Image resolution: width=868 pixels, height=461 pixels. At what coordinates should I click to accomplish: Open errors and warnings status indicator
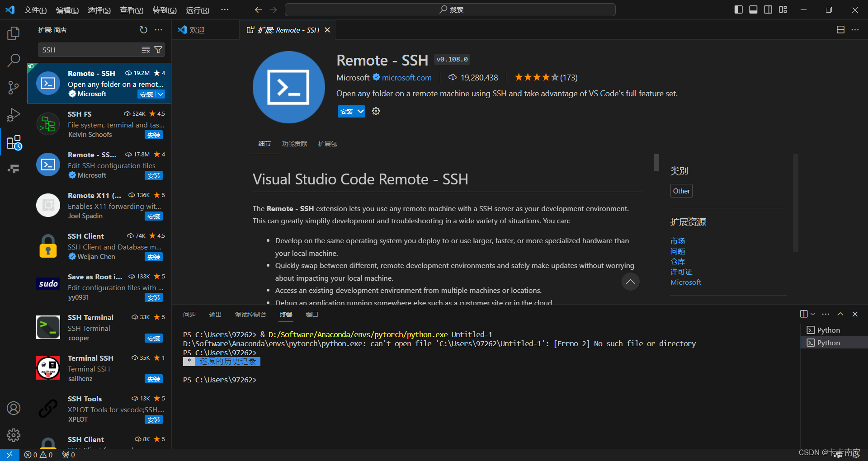(38, 455)
